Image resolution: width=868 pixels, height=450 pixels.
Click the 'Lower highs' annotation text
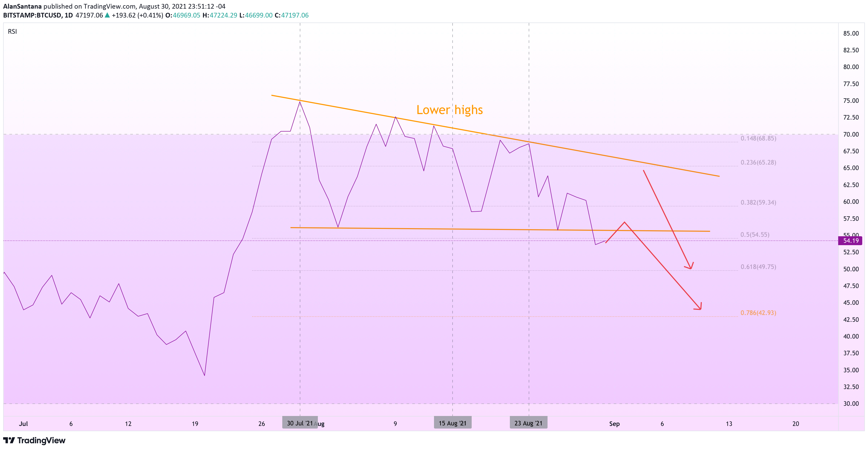pyautogui.click(x=449, y=110)
